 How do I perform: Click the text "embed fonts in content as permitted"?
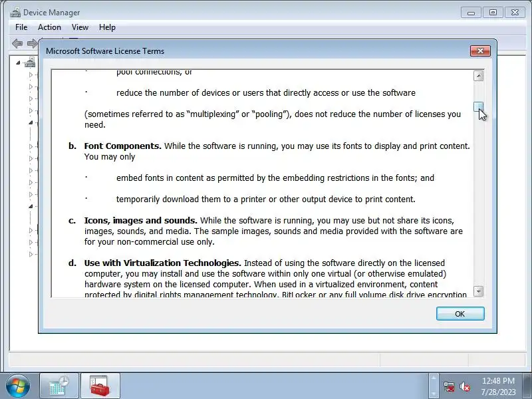coord(275,178)
